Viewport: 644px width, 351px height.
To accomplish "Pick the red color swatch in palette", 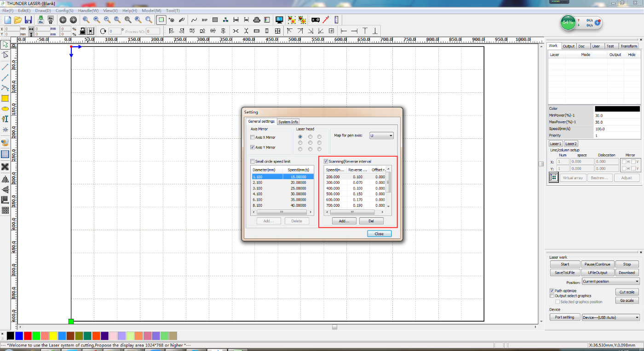I will [x=27, y=336].
